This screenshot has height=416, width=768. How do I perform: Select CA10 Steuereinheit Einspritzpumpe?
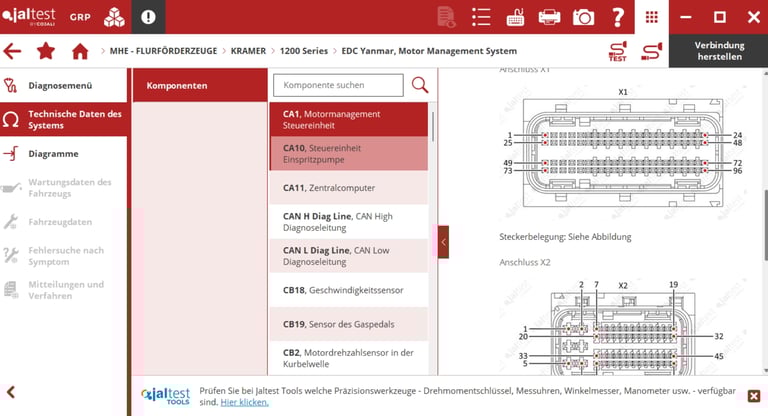(349, 153)
